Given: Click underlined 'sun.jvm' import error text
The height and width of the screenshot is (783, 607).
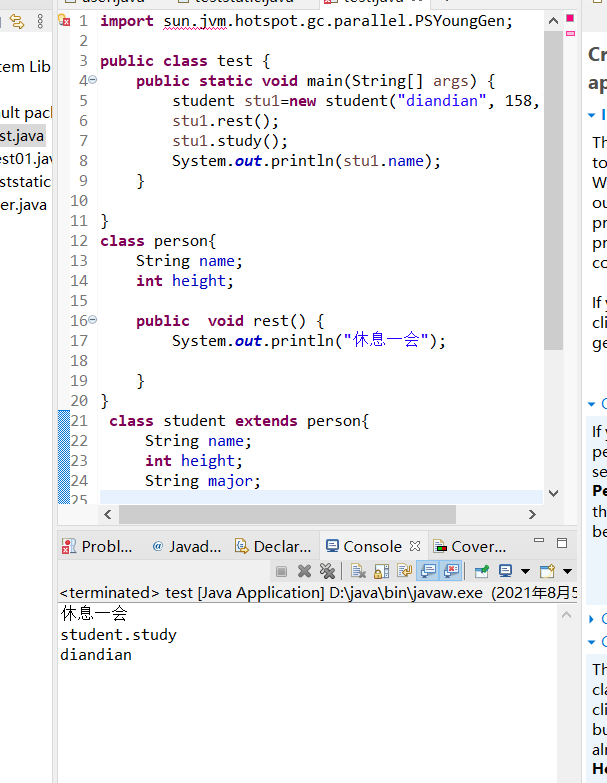Looking at the screenshot, I should 195,21.
